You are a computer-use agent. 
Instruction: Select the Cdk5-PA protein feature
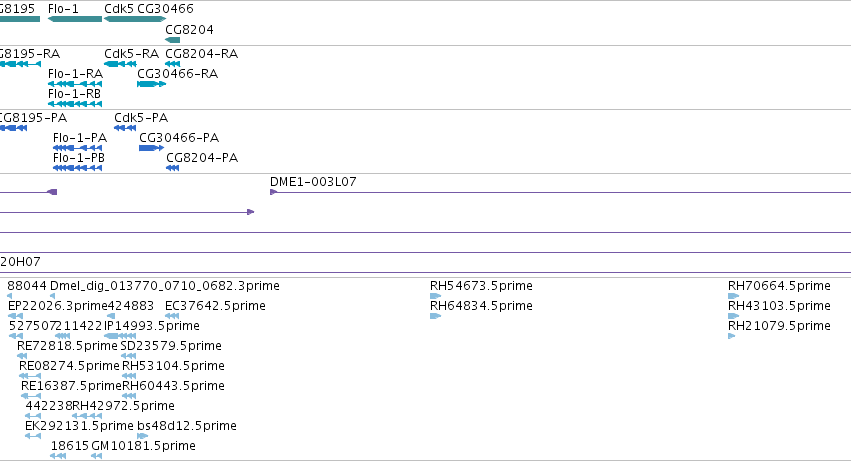coord(125,128)
